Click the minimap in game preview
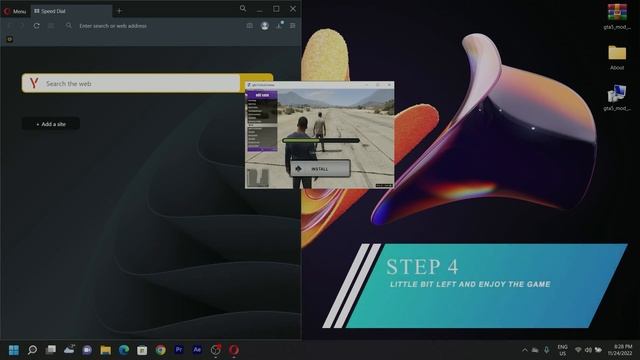 [x=258, y=177]
